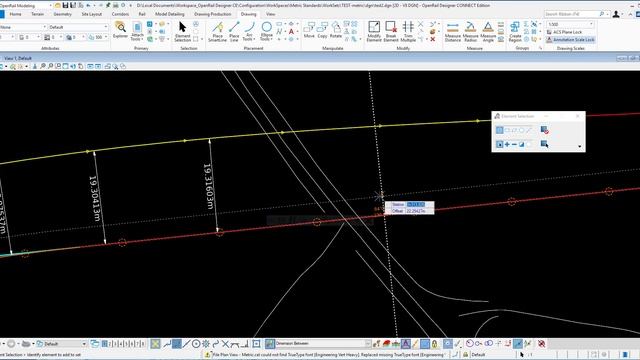Activate the Measure Distance tool
This screenshot has width=640, height=360.
pyautogui.click(x=453, y=31)
